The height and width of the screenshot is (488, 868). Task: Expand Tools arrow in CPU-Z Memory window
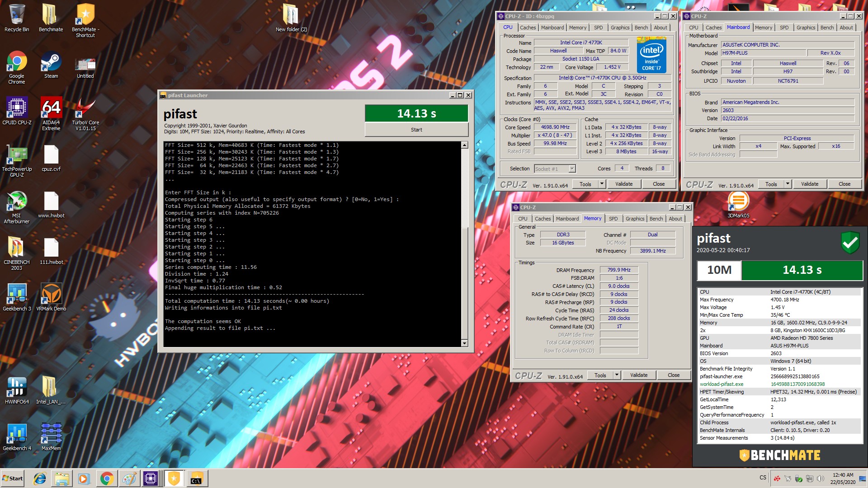pyautogui.click(x=617, y=375)
